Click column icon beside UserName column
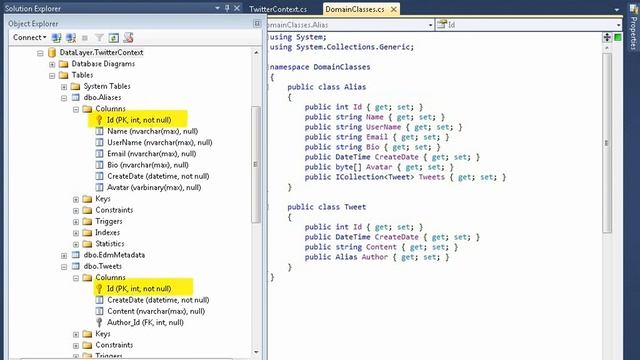Image resolution: width=640 pixels, height=360 pixels. tap(99, 142)
